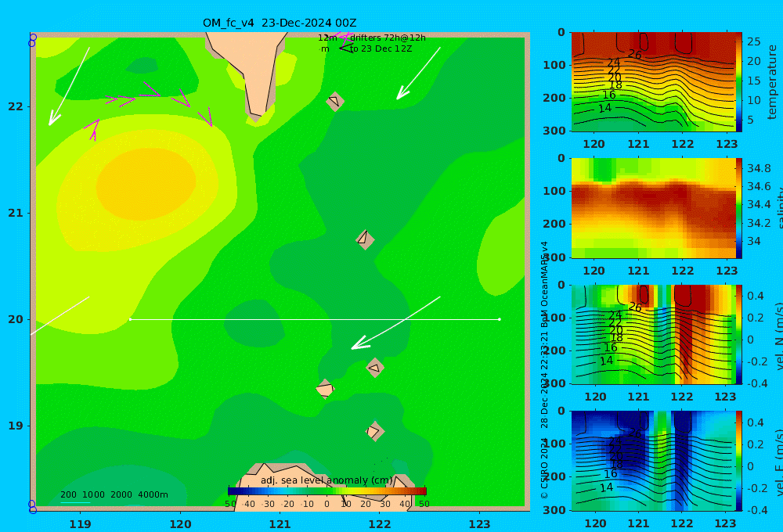Image resolution: width=783 pixels, height=532 pixels.
Task: Open the temperature section panel
Action: tap(653, 82)
